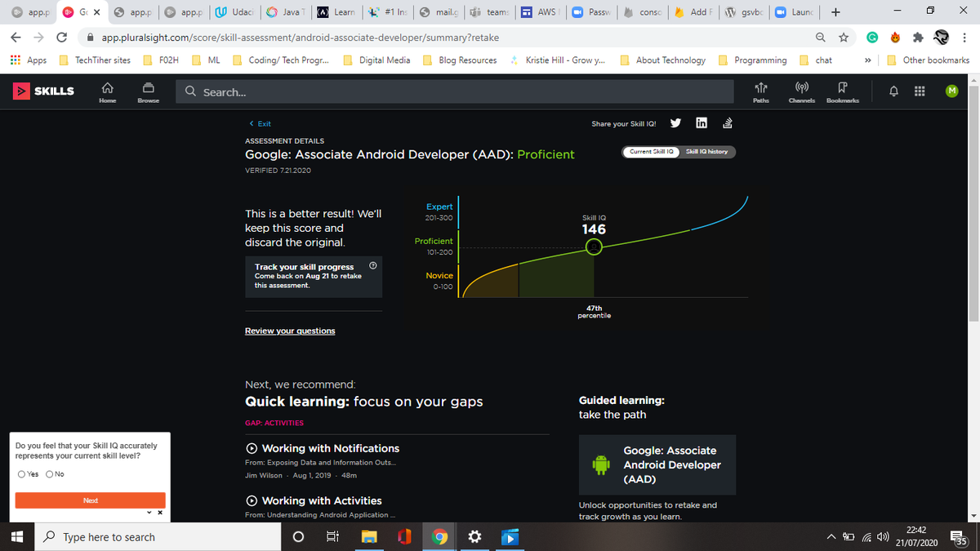Open the Coding/ Tech Progr... bookmark folder

pyautogui.click(x=281, y=60)
